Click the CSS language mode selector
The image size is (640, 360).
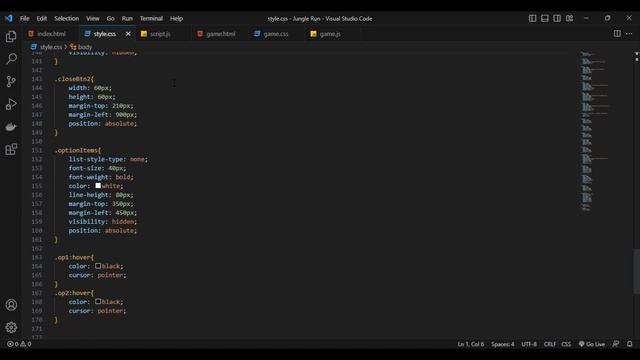tap(566, 344)
